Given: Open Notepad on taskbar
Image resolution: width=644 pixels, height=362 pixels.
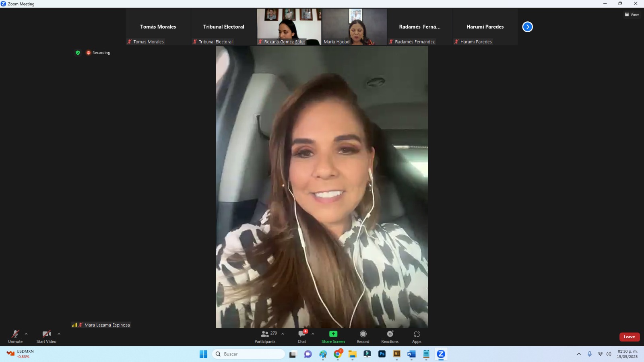Looking at the screenshot, I should (x=426, y=354).
